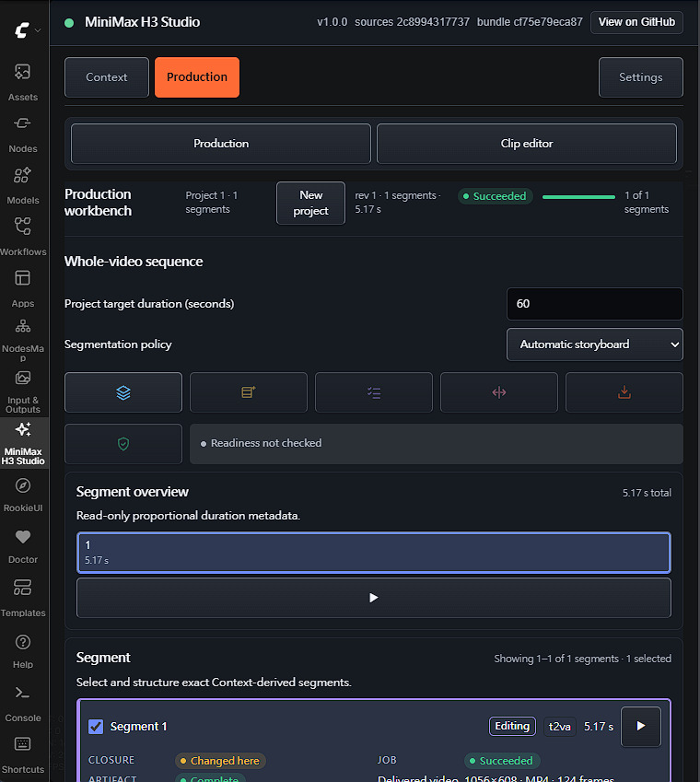Open the Workflows sidebar panel
Screen dimensions: 700x782
(x=23, y=237)
